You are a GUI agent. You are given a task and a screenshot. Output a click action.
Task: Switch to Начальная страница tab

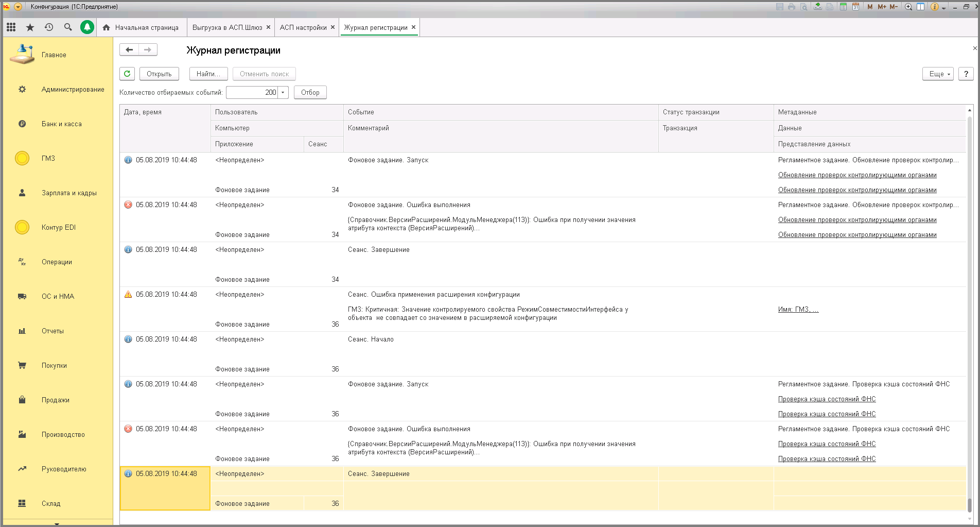pos(141,27)
